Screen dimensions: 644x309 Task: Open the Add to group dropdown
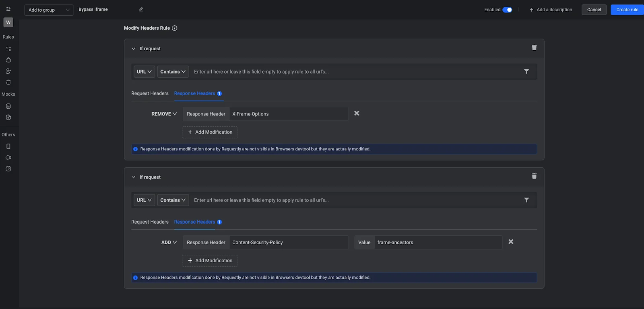click(x=49, y=10)
